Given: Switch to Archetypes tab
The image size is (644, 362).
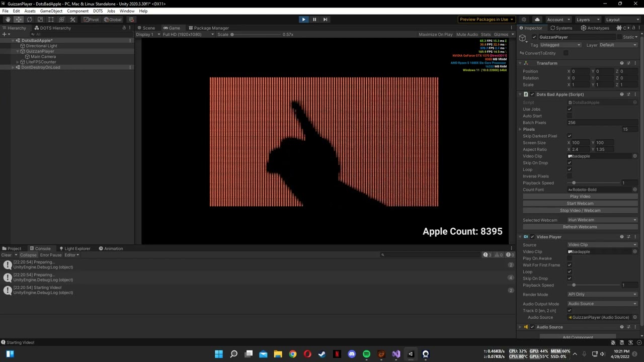Looking at the screenshot, I should (595, 28).
